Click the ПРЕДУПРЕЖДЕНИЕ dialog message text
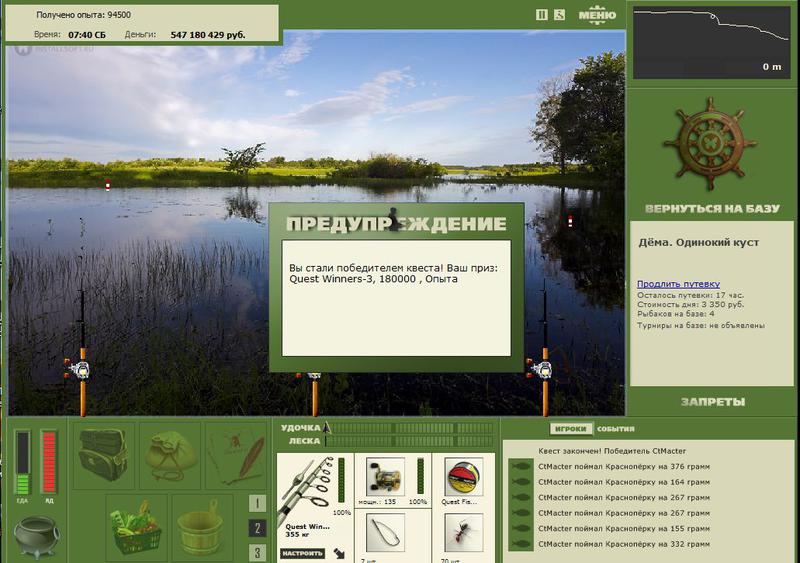 (393, 273)
